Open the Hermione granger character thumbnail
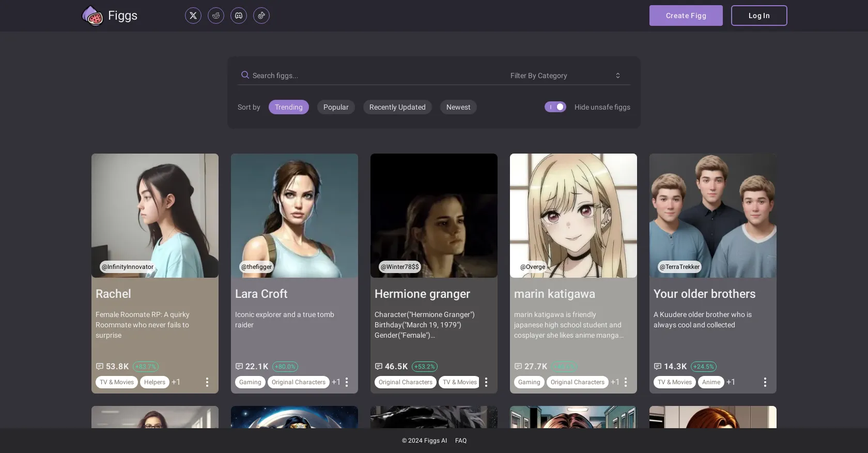868x453 pixels. tap(434, 216)
